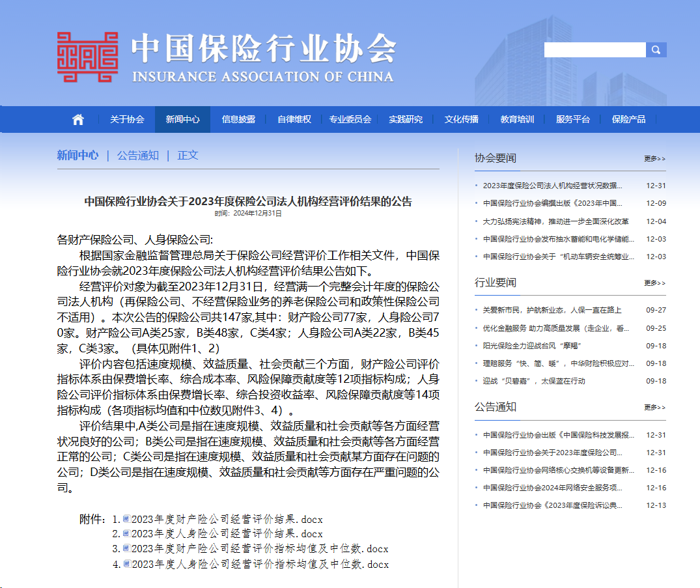Viewport: 700px width, 588px height.
Task: Click date 12-09 in 协会要闻 list
Action: 656,203
